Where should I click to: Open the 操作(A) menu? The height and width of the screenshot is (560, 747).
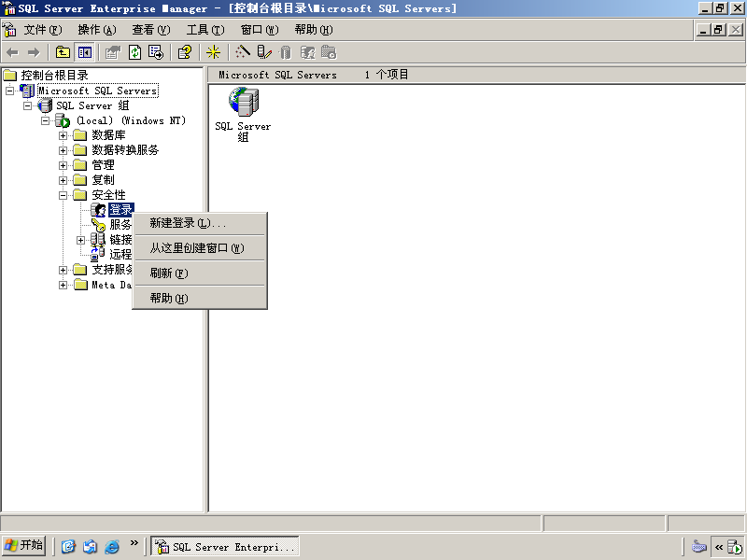tap(97, 30)
